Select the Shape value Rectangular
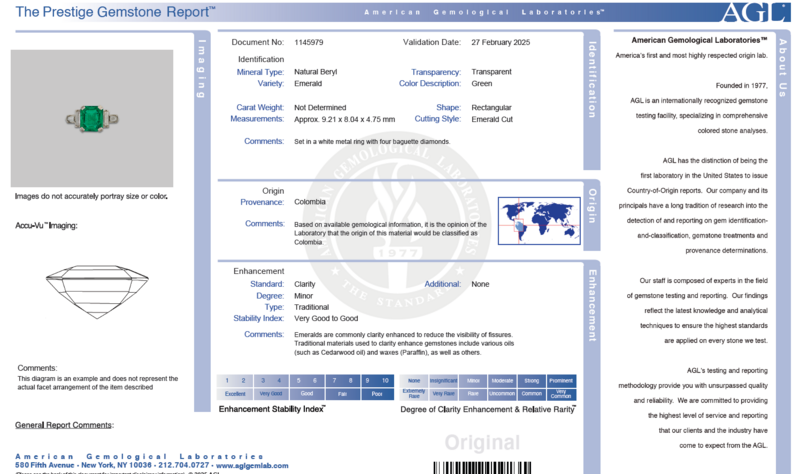 click(x=491, y=108)
